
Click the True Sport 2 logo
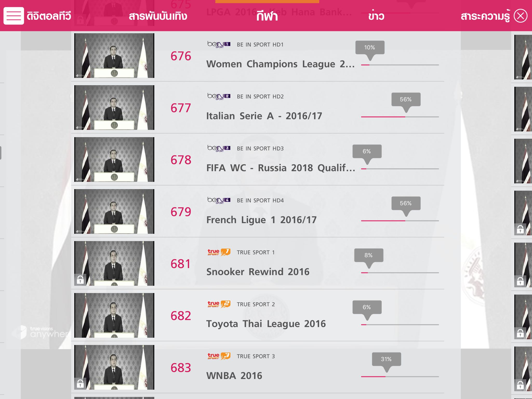tap(219, 304)
